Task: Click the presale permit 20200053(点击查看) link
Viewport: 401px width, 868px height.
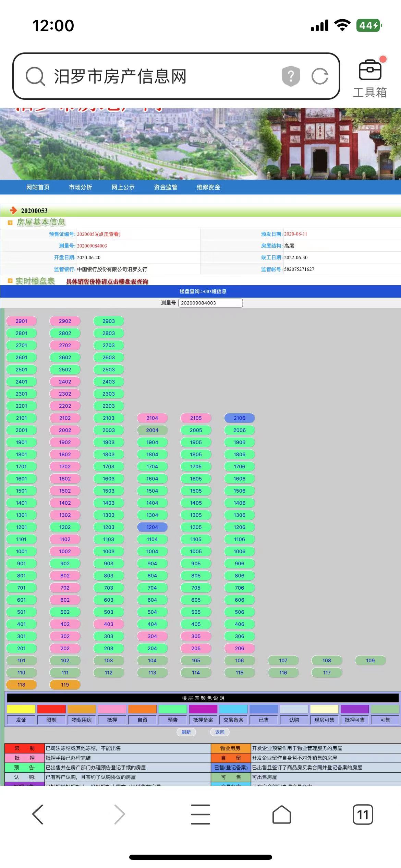Action: 99,234
